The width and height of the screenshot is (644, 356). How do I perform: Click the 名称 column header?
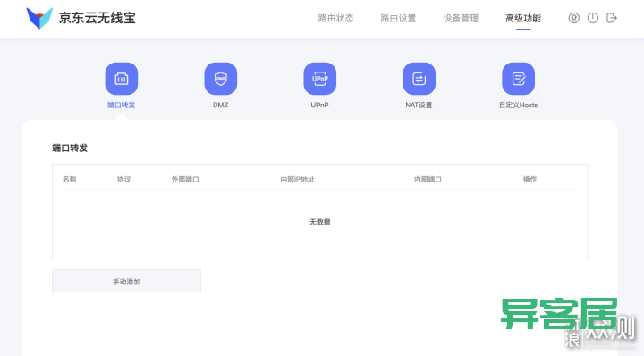pos(70,179)
